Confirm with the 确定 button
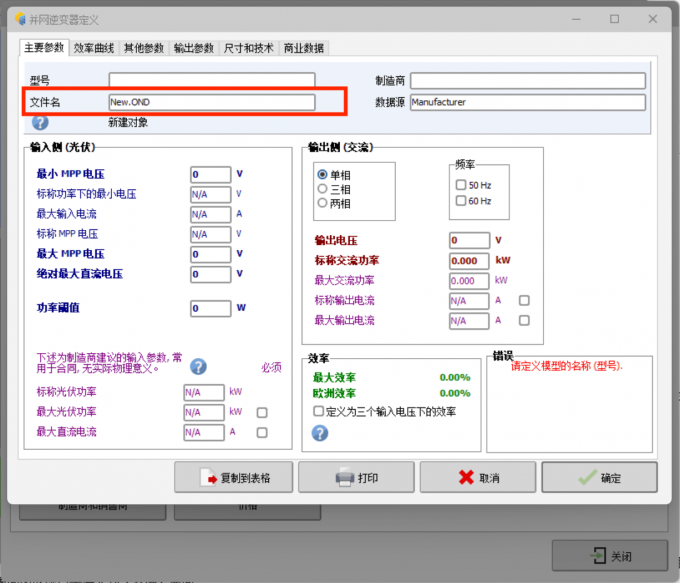680x583 pixels. tap(599, 478)
